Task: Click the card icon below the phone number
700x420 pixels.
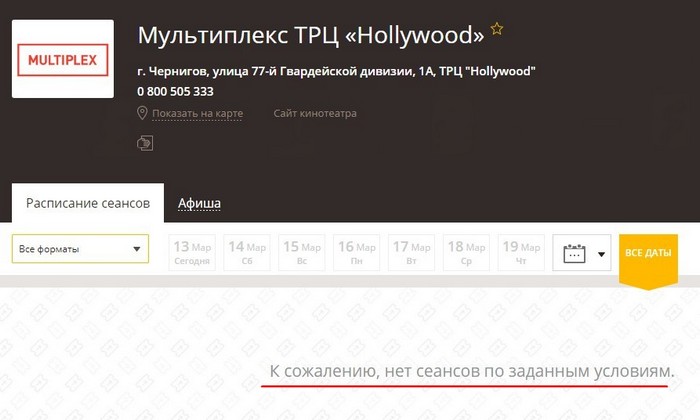Action: pos(145,143)
